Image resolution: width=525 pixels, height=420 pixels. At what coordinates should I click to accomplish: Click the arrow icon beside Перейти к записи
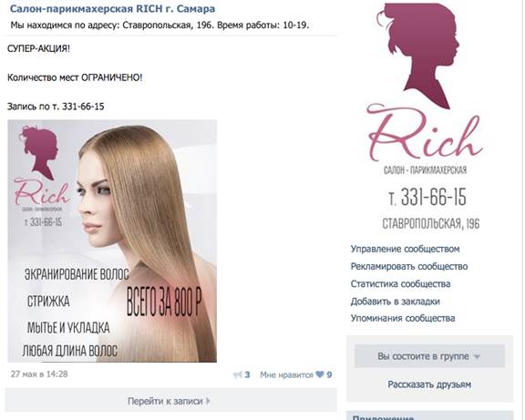pyautogui.click(x=208, y=401)
